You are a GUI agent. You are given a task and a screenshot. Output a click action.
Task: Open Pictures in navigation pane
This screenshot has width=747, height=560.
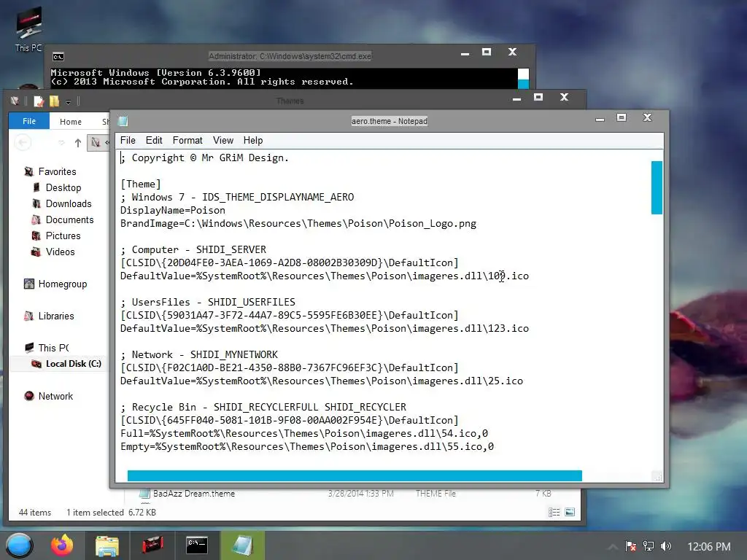[63, 236]
